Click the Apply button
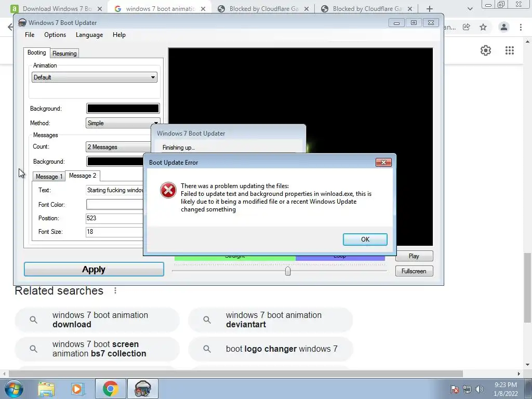This screenshot has height=399, width=532. [x=94, y=269]
